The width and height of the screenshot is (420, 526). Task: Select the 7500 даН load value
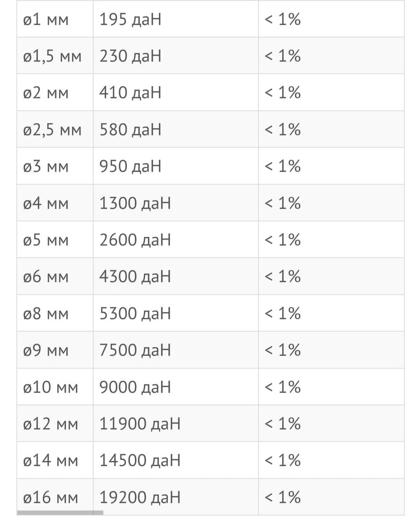point(135,350)
